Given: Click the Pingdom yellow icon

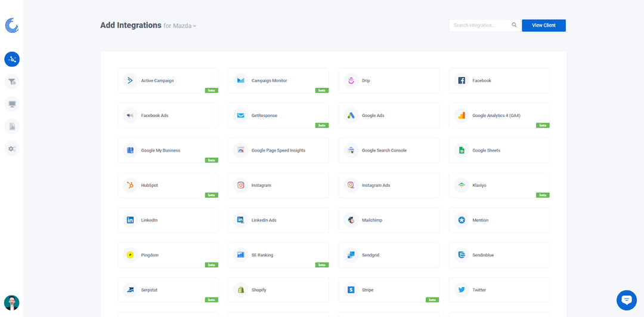Looking at the screenshot, I should pyautogui.click(x=130, y=256).
